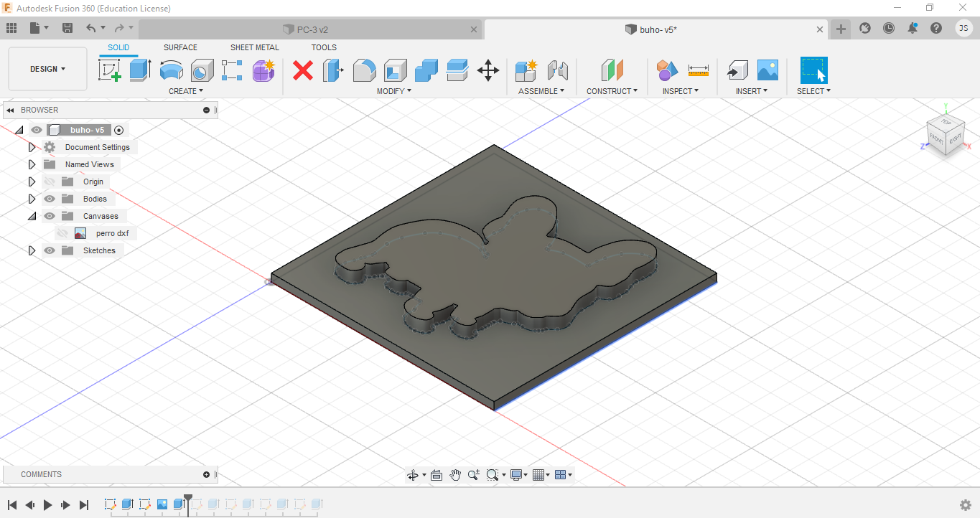This screenshot has height=518, width=980.
Task: Open the Job Status clock icon
Action: (889, 28)
